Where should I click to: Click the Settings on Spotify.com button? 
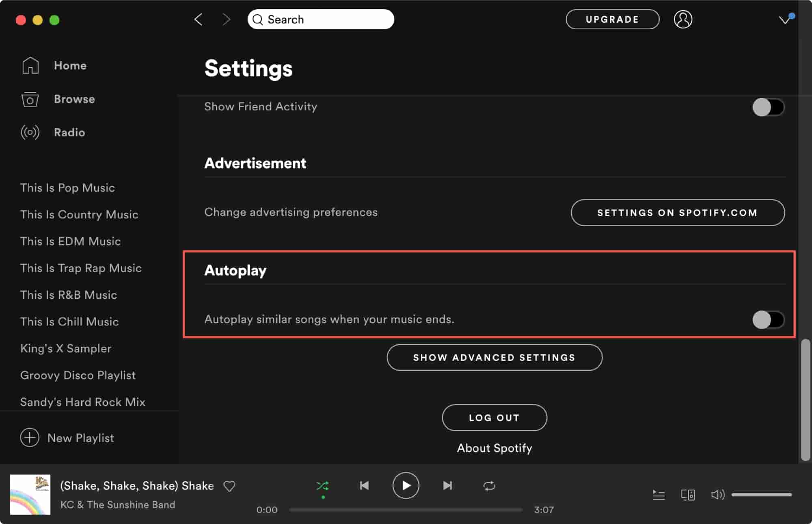tap(678, 212)
